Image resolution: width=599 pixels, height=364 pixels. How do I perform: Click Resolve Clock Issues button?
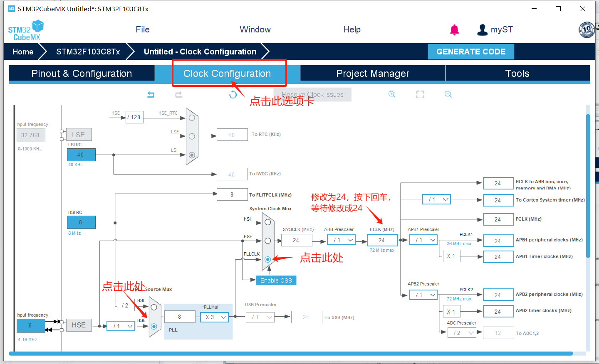coord(313,94)
